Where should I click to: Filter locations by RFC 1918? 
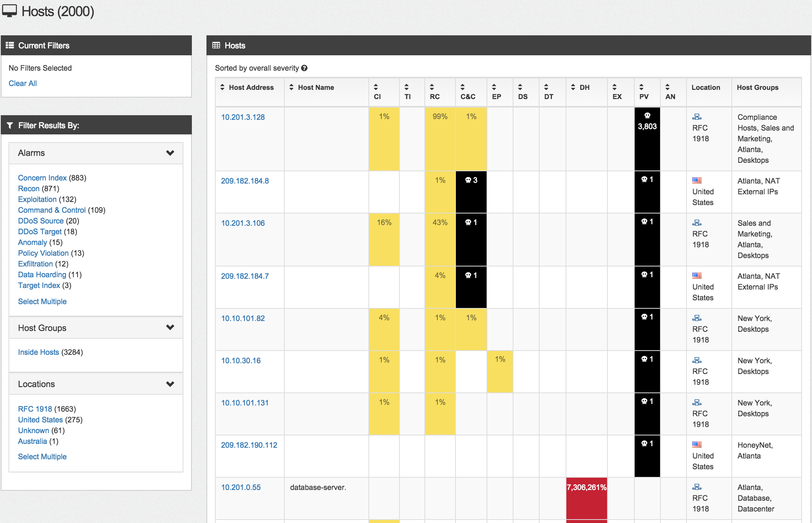click(35, 409)
